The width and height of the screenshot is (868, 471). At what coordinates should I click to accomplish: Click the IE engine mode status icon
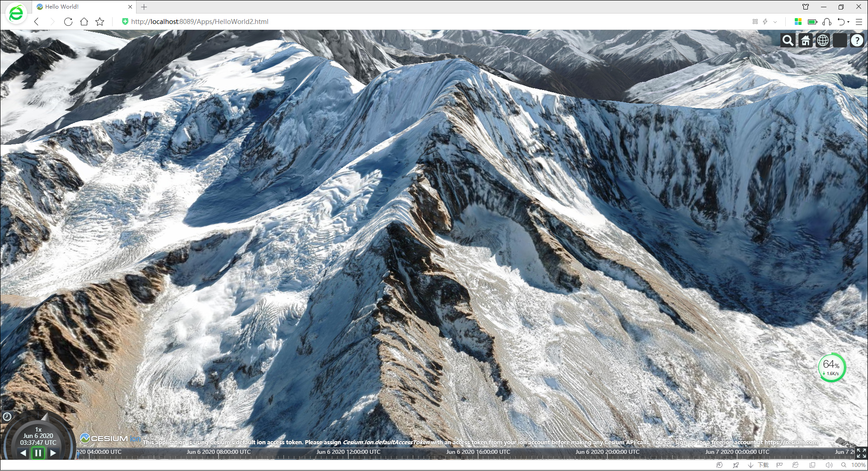795,465
